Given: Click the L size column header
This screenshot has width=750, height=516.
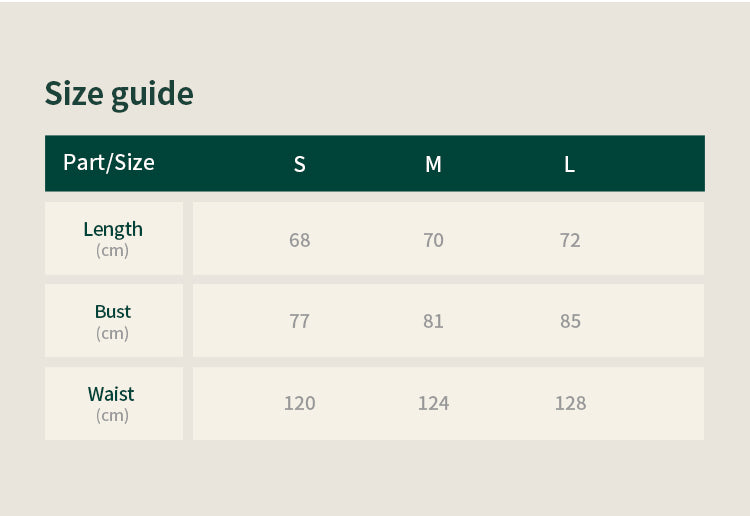Looking at the screenshot, I should point(569,165).
